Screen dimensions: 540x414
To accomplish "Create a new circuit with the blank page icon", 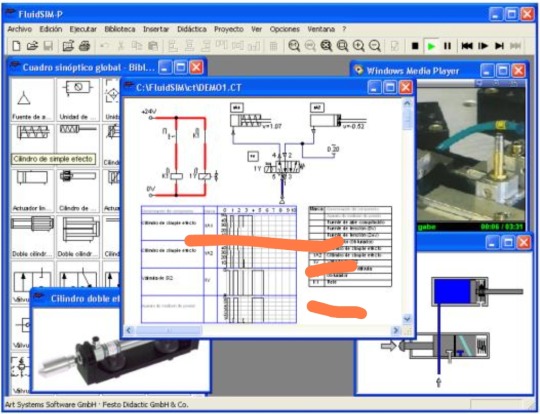I will pos(16,45).
